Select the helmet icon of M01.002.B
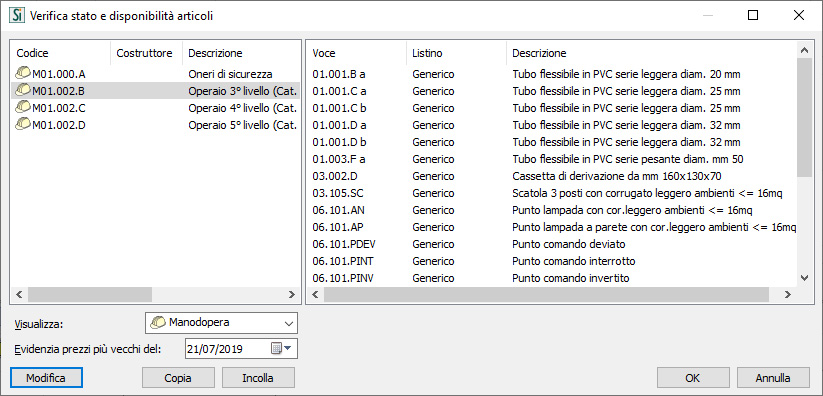823x396 pixels. 23,90
